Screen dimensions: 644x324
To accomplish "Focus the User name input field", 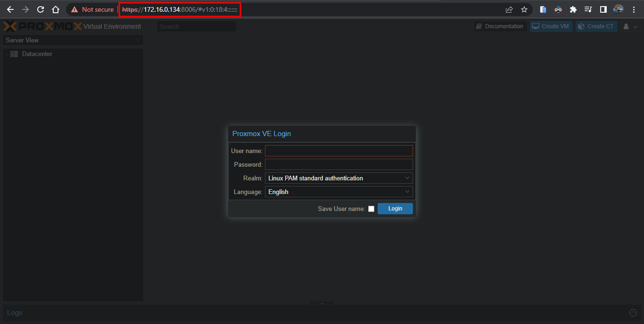I will coord(339,151).
